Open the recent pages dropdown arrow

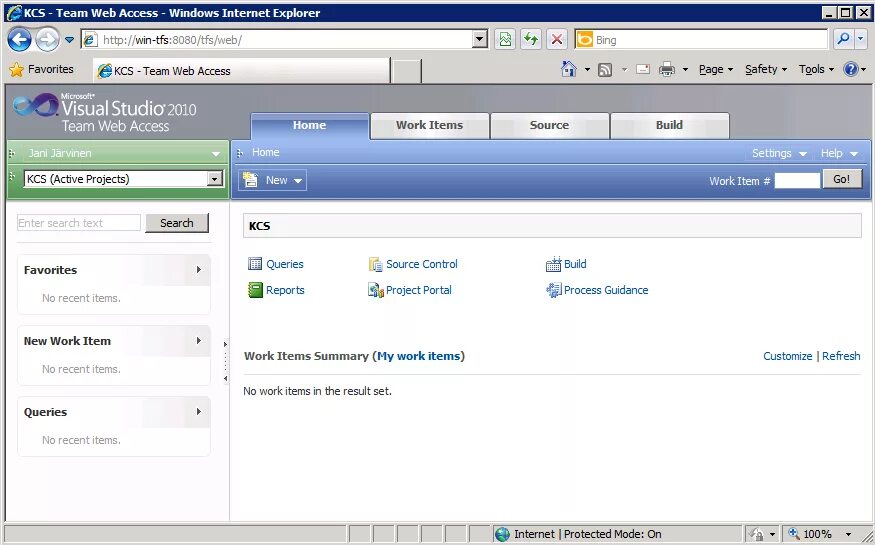coord(69,40)
